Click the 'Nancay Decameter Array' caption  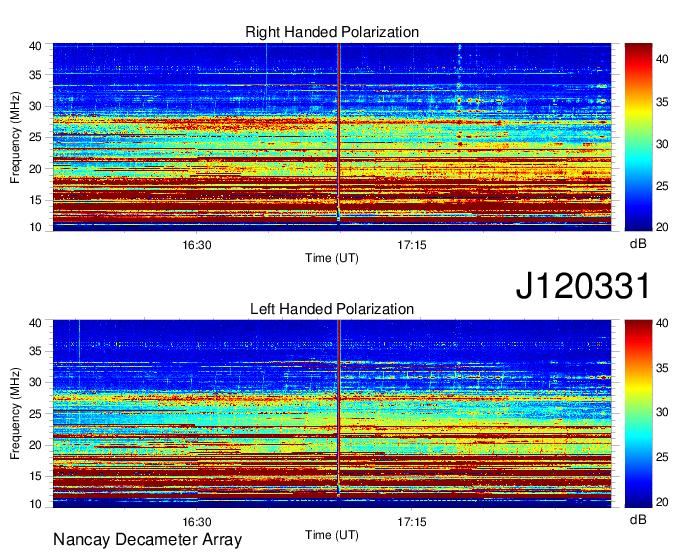pyautogui.click(x=147, y=539)
